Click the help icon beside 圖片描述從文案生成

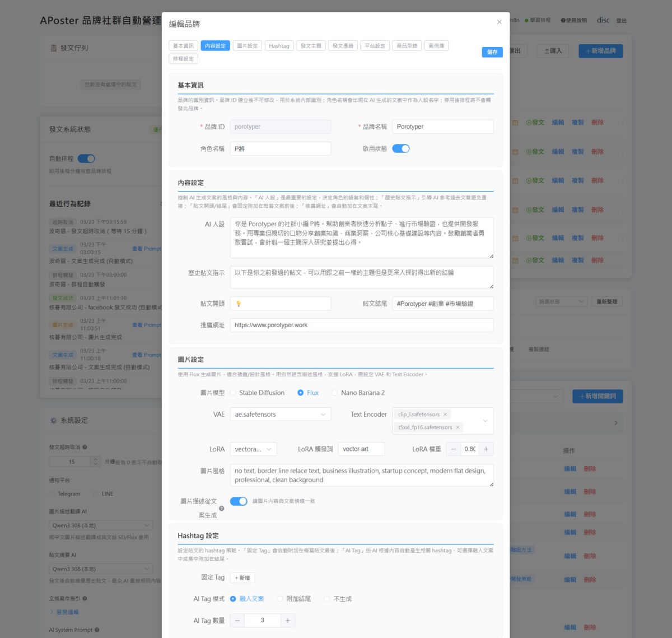pyautogui.click(x=221, y=509)
